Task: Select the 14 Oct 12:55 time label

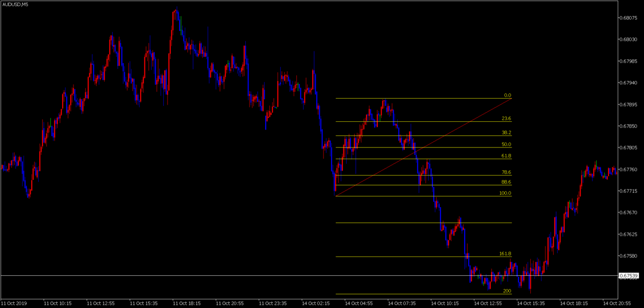Action: [487, 303]
